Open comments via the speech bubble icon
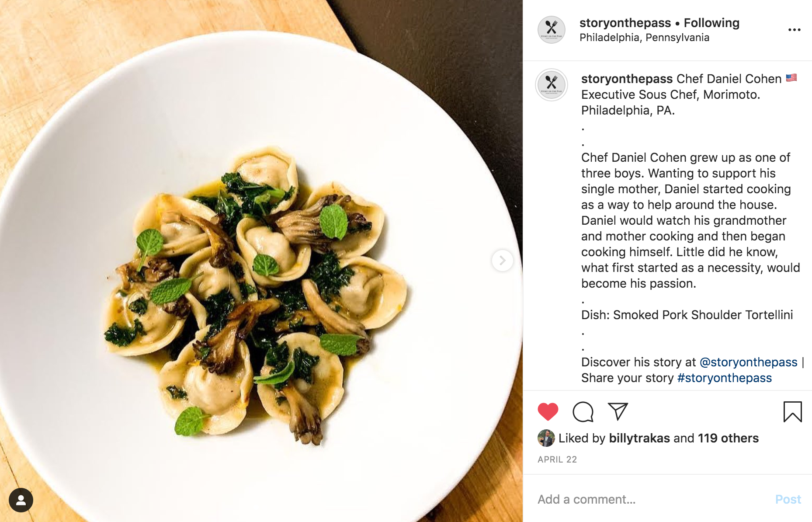Image resolution: width=812 pixels, height=522 pixels. (583, 411)
